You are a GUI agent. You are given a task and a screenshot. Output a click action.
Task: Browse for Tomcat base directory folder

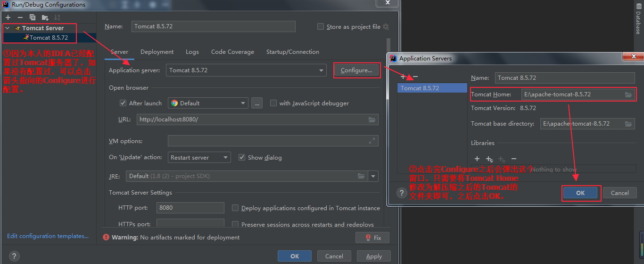[628, 124]
